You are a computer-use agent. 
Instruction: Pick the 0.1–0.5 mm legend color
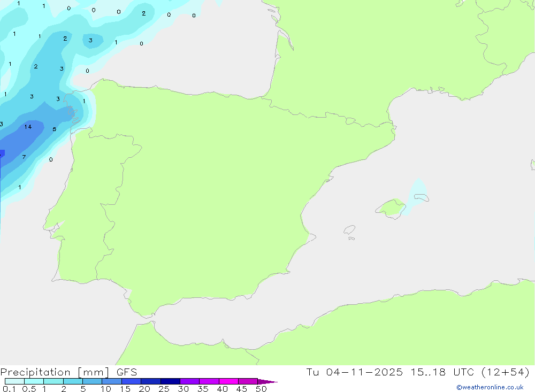pyautogui.click(x=14, y=381)
